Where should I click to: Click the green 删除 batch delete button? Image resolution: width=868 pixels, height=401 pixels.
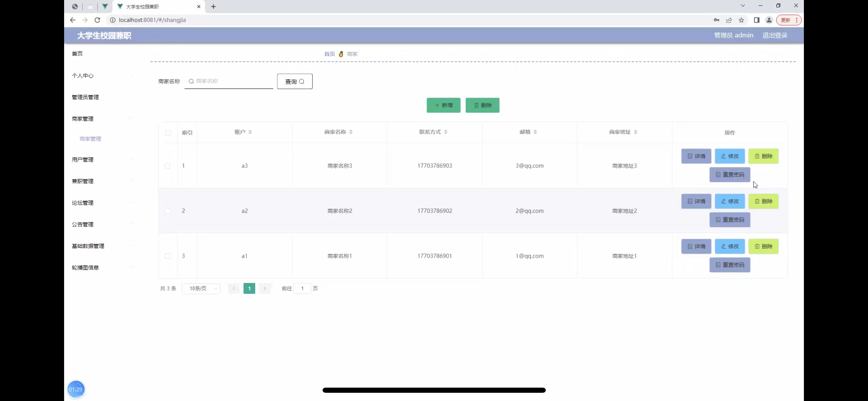(x=483, y=105)
